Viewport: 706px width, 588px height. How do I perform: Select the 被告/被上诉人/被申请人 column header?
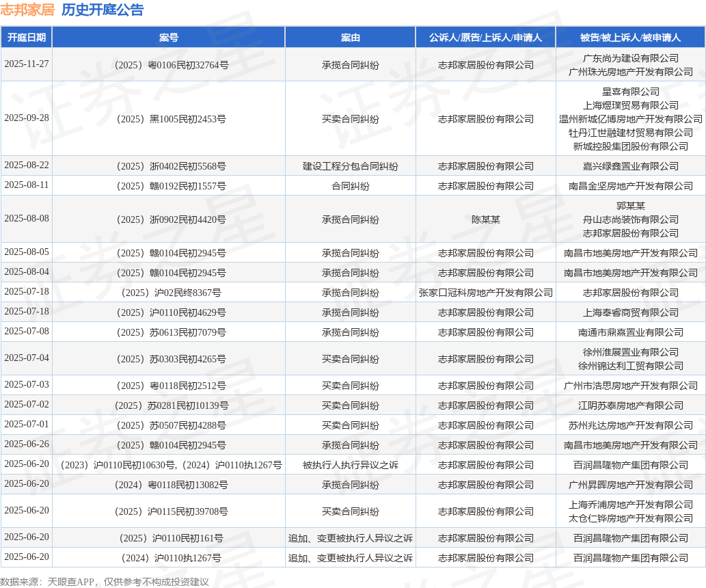pos(630,38)
